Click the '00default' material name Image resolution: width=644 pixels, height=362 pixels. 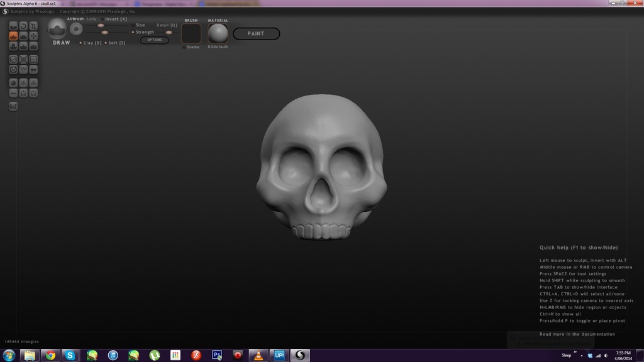pyautogui.click(x=218, y=47)
